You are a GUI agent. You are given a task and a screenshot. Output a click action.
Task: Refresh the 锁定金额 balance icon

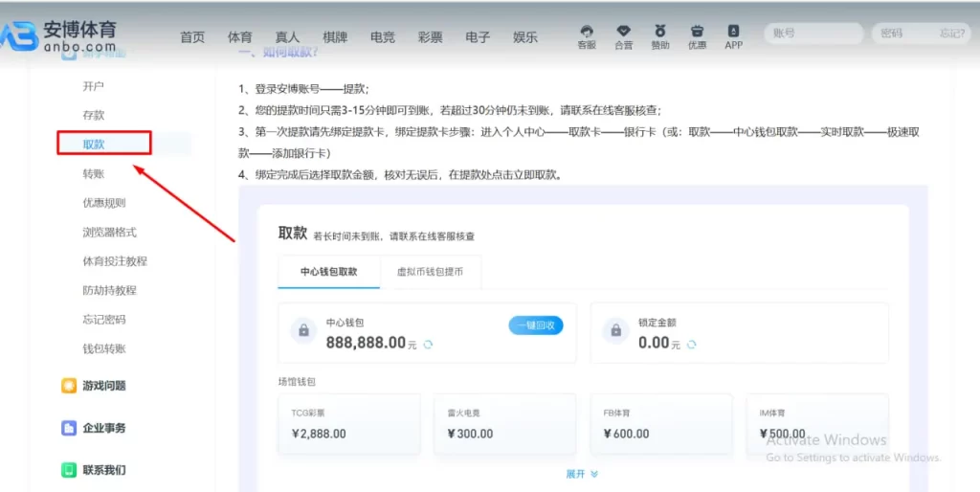pyautogui.click(x=691, y=344)
